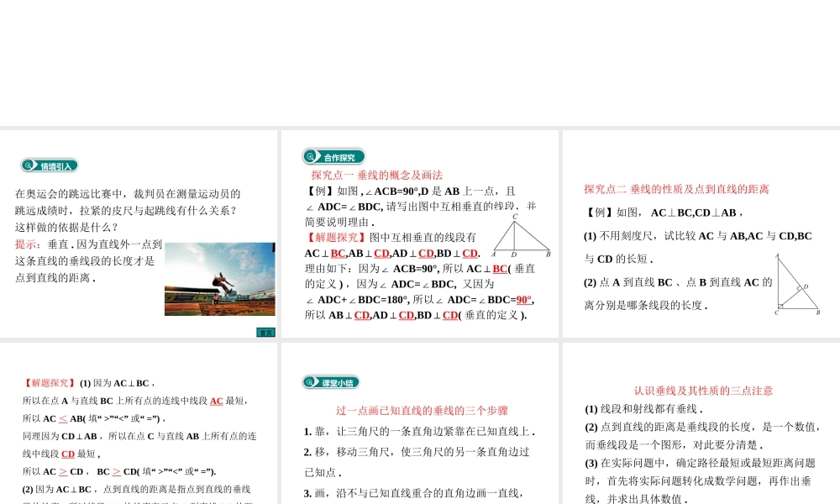Click 【解题探究】 before 图中互相垂直的线段有

point(337,237)
